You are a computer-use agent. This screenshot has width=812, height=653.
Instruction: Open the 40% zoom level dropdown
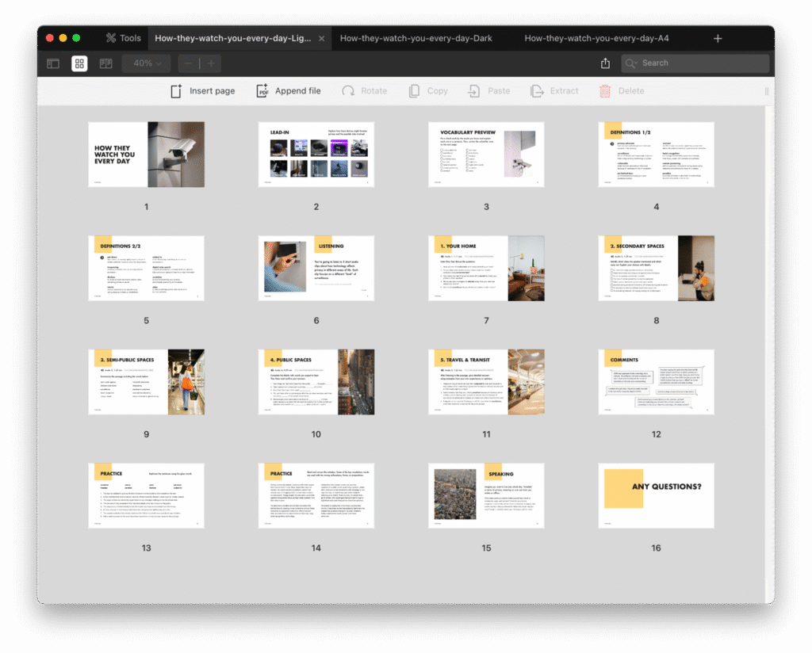147,63
